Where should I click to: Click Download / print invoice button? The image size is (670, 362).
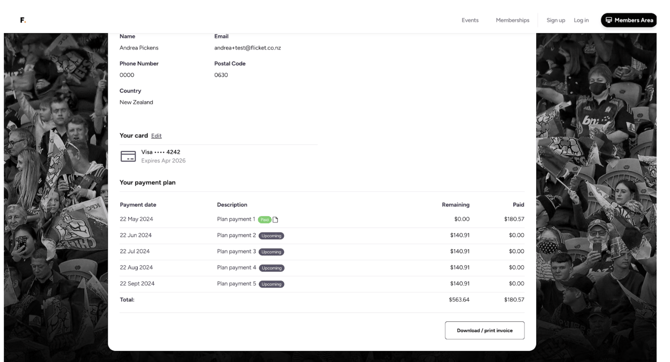coord(485,330)
